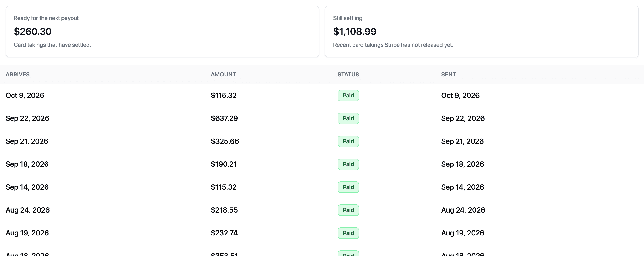The width and height of the screenshot is (644, 256).
Task: Click the Paid badge in Aug 24 row
Action: tap(348, 210)
